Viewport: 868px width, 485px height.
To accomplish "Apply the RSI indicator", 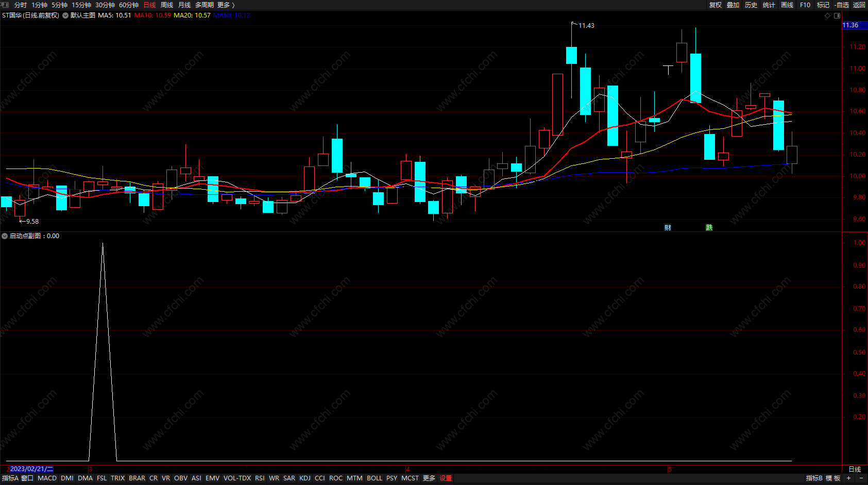I will [260, 478].
